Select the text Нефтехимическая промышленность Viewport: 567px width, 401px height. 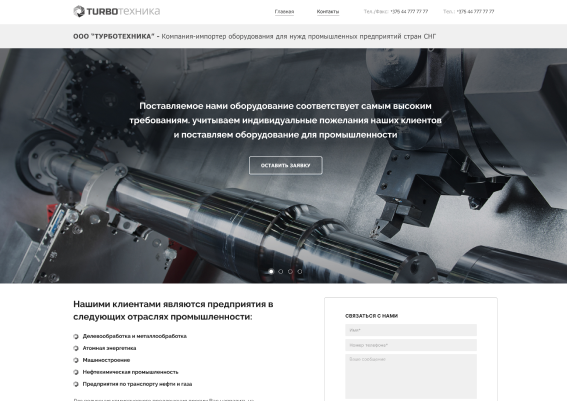(x=130, y=372)
